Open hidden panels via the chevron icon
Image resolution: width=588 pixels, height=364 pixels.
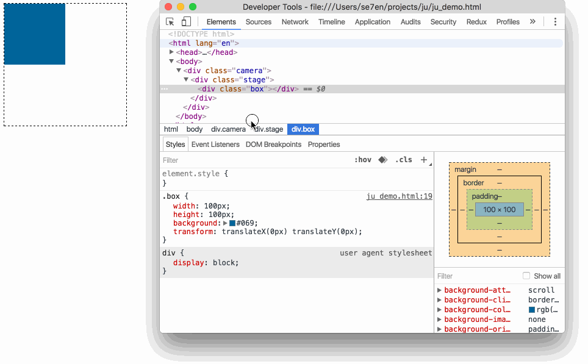pos(532,21)
